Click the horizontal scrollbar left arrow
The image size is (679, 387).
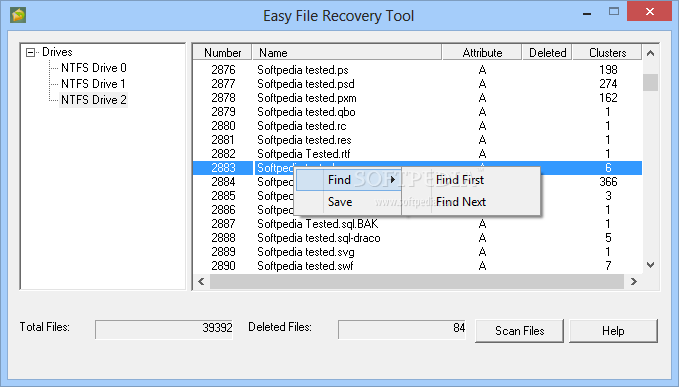pos(201,281)
